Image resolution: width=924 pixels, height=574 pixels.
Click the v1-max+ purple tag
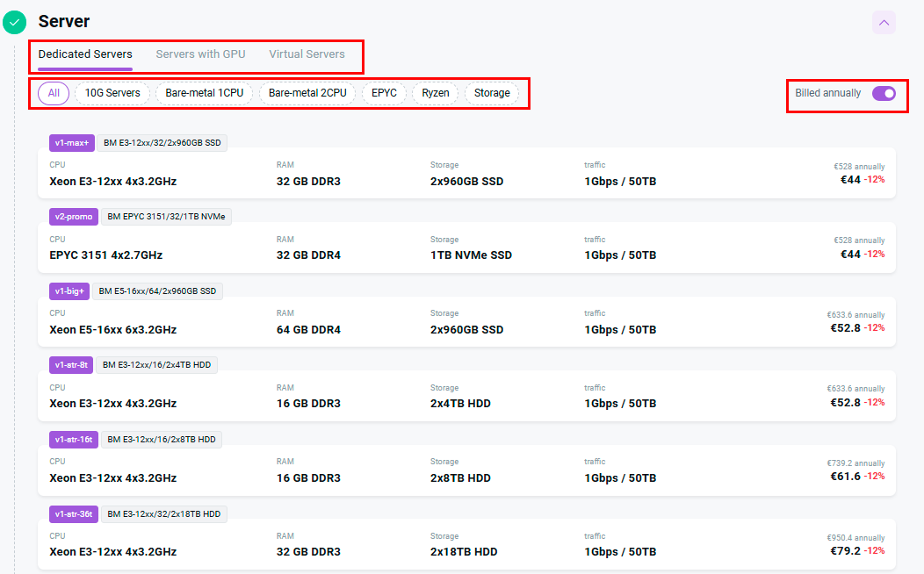pos(72,142)
